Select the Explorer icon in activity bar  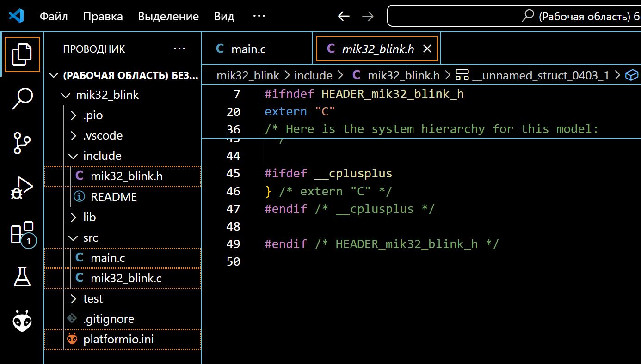21,54
